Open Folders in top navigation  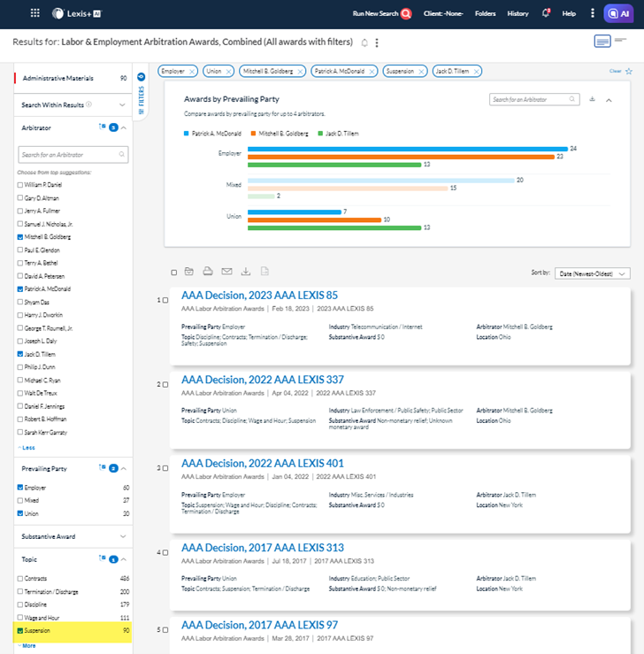485,13
